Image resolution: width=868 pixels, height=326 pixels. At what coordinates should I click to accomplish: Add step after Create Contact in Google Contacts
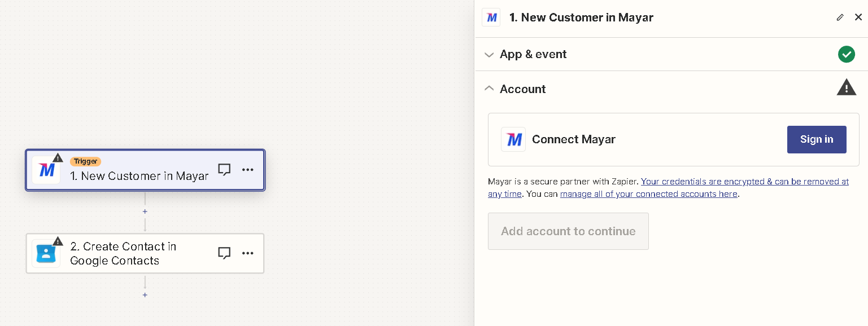145,295
